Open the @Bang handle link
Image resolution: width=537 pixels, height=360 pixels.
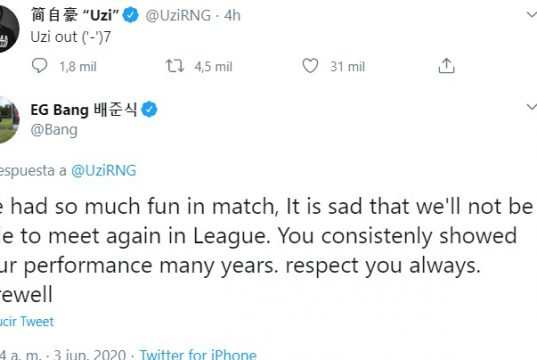pos(54,130)
